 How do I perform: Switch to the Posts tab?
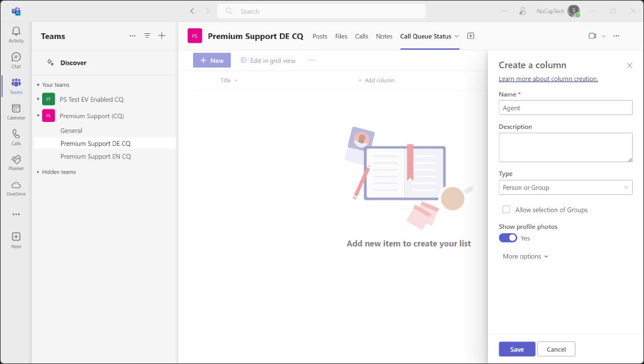coord(319,36)
